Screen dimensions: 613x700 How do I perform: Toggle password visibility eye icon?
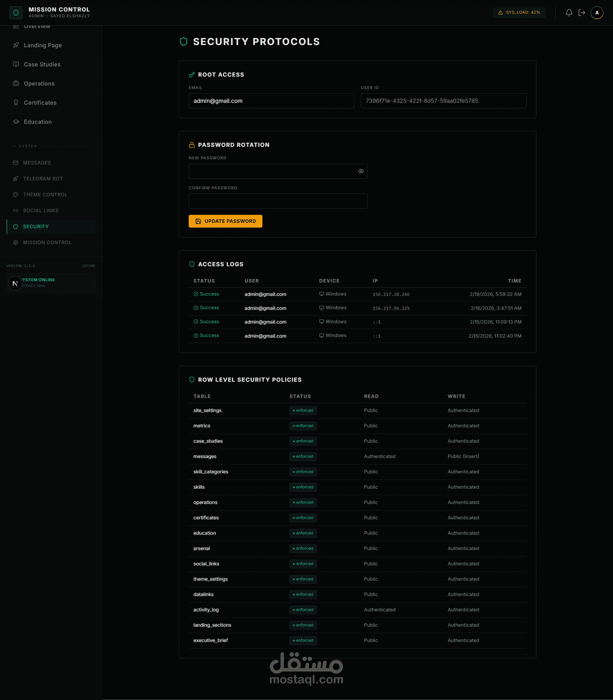click(361, 171)
